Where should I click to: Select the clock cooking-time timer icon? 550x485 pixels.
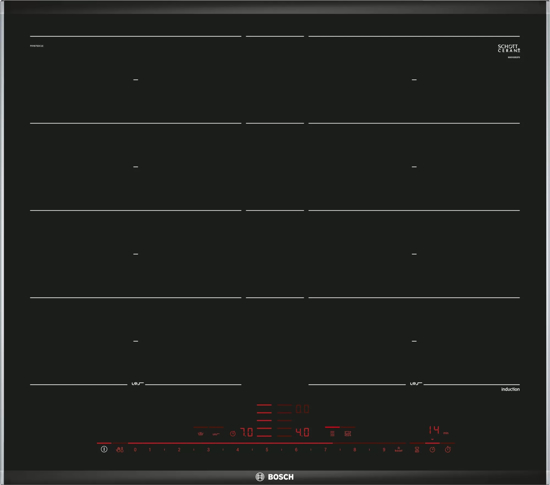coord(432,450)
